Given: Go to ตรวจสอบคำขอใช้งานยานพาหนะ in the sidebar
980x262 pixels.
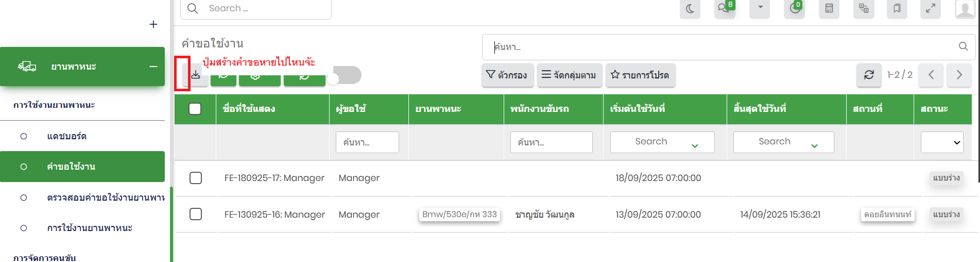Looking at the screenshot, I should 106,198.
